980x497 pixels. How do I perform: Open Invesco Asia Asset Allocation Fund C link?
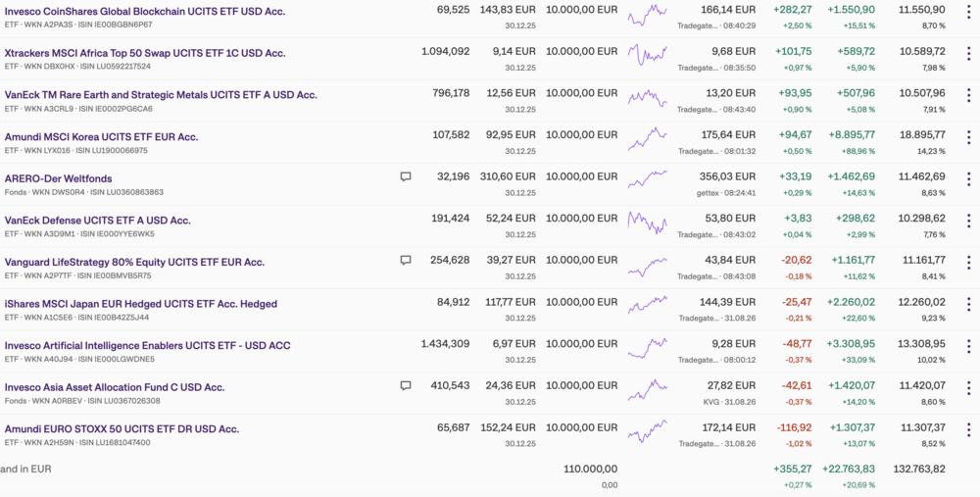pyautogui.click(x=115, y=387)
